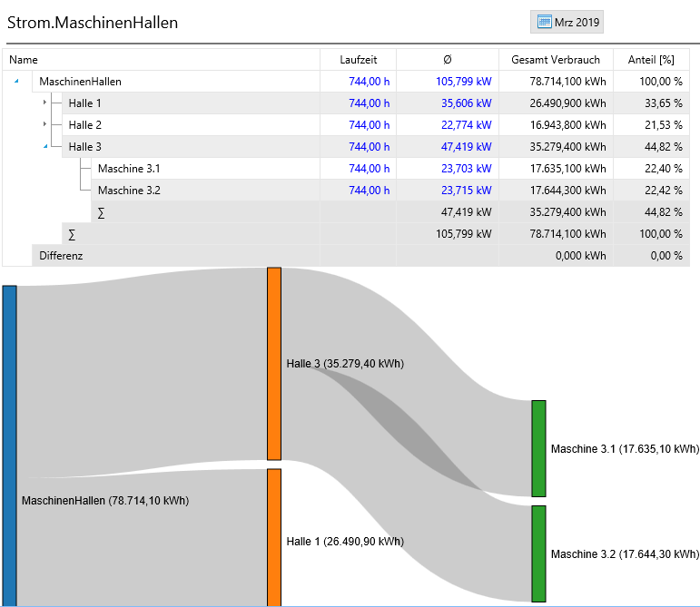Viewport: 700px width, 607px height.
Task: Click the orange Halle 1 Sankey node
Action: coord(274,537)
